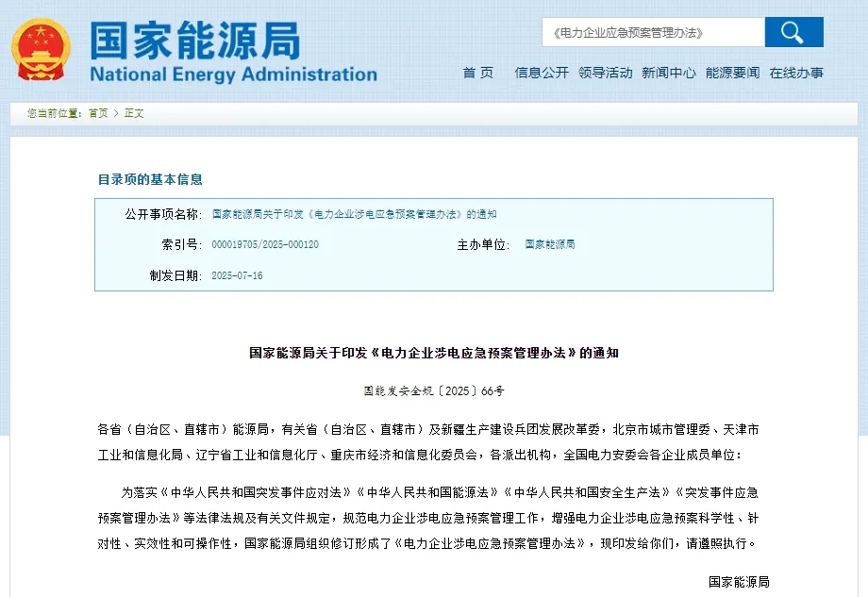The height and width of the screenshot is (597, 868).
Task: Click the magnifier search button
Action: coord(793,32)
